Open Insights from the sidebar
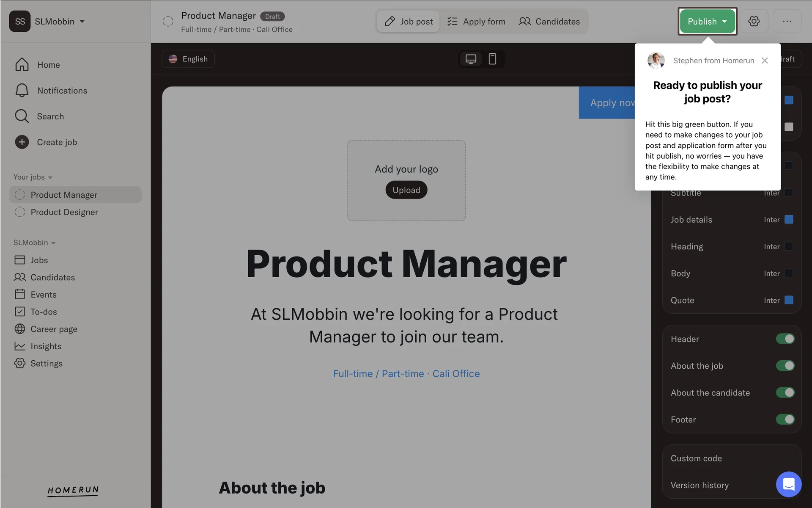 click(x=46, y=346)
